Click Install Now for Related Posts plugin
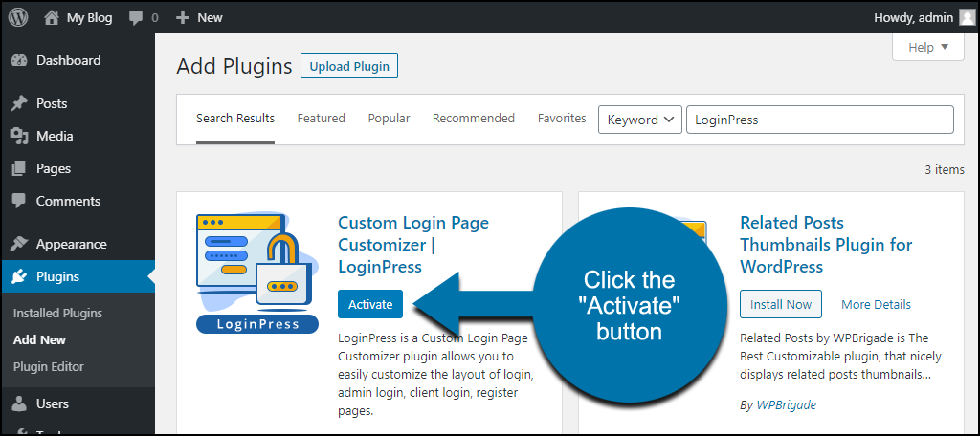 point(781,304)
